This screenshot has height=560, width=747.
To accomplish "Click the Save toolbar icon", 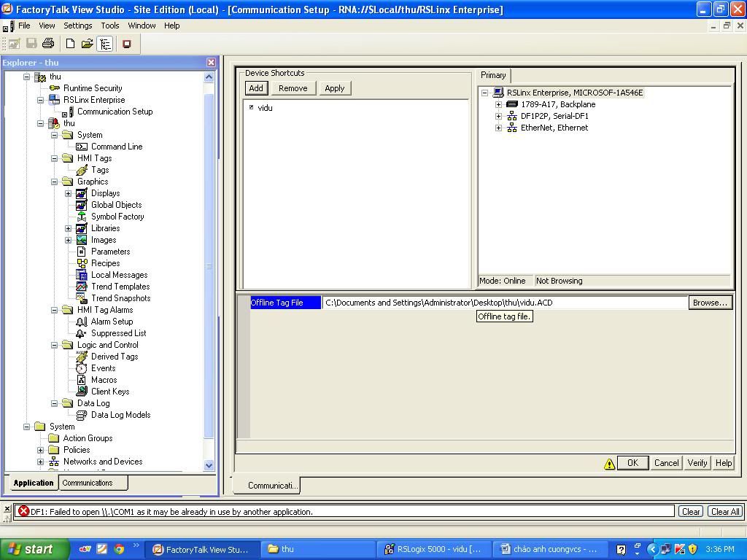I will pos(31,43).
